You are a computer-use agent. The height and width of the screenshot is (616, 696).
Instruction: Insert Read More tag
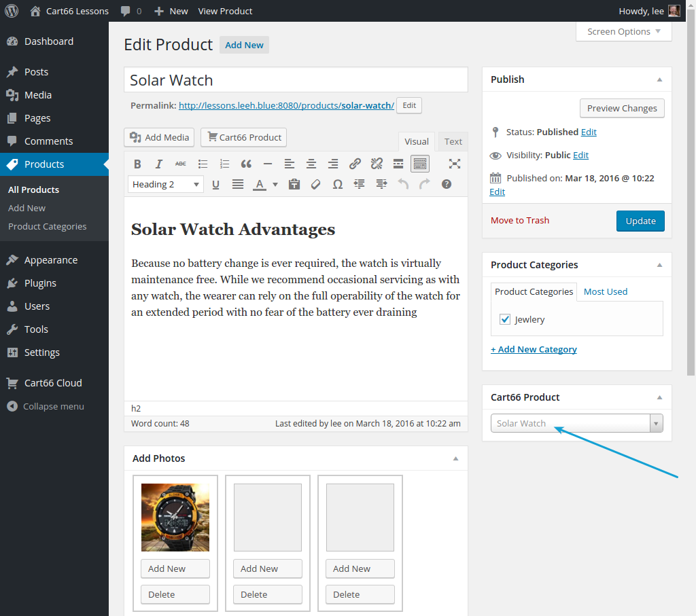398,164
